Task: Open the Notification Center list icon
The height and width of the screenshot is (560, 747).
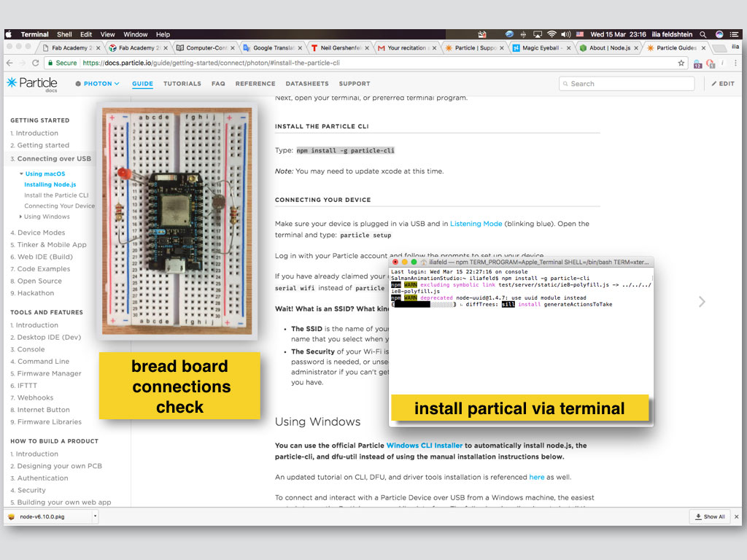Action: tap(734, 34)
